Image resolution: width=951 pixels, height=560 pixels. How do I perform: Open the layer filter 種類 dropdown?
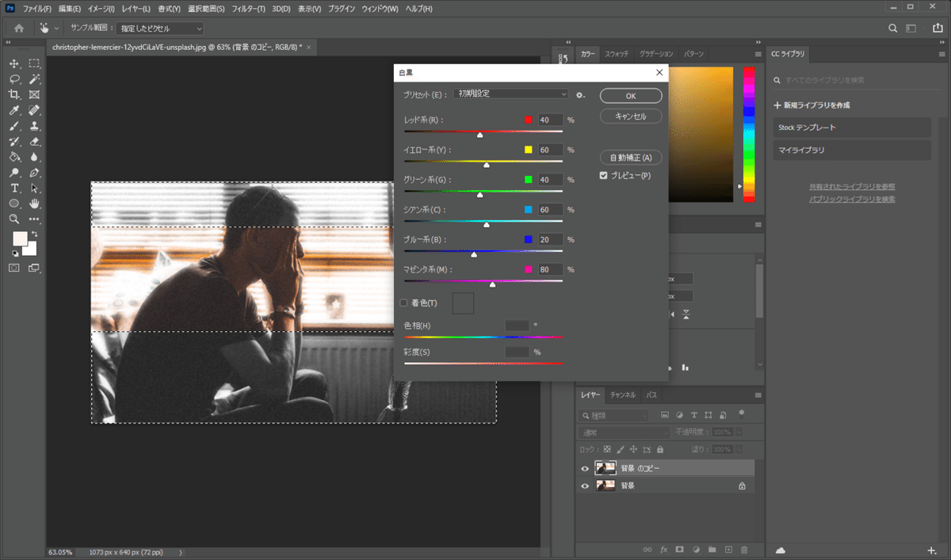pyautogui.click(x=615, y=415)
